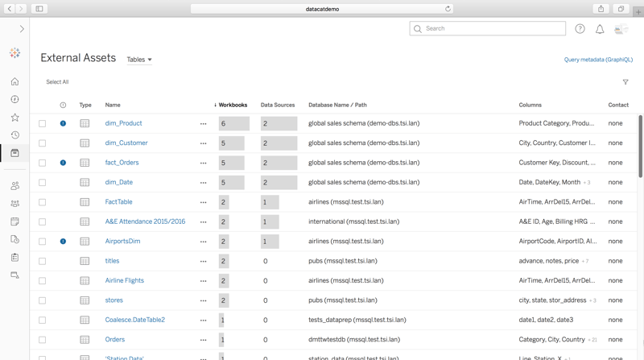Sort by Data Sources column header
Viewport: 644px width, 360px height.
pos(278,105)
